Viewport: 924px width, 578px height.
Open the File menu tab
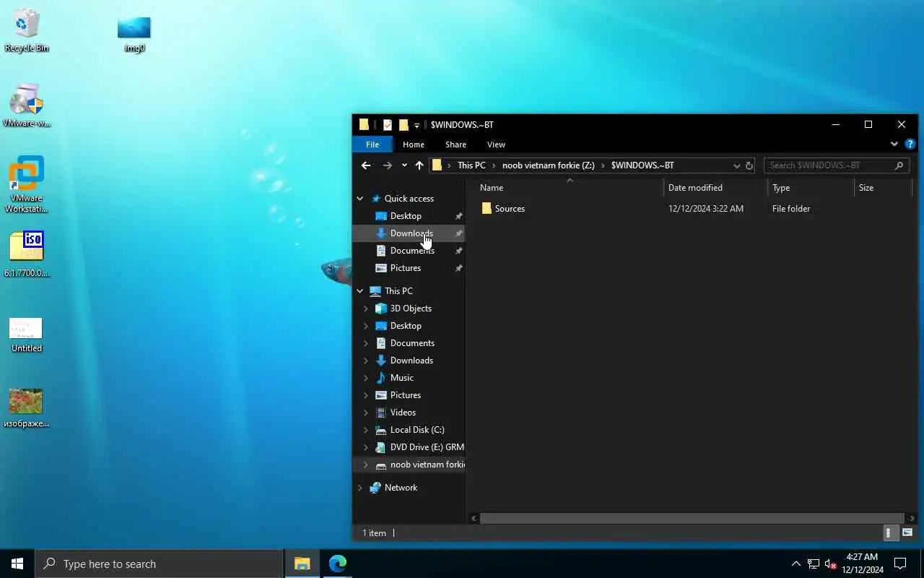[372, 144]
